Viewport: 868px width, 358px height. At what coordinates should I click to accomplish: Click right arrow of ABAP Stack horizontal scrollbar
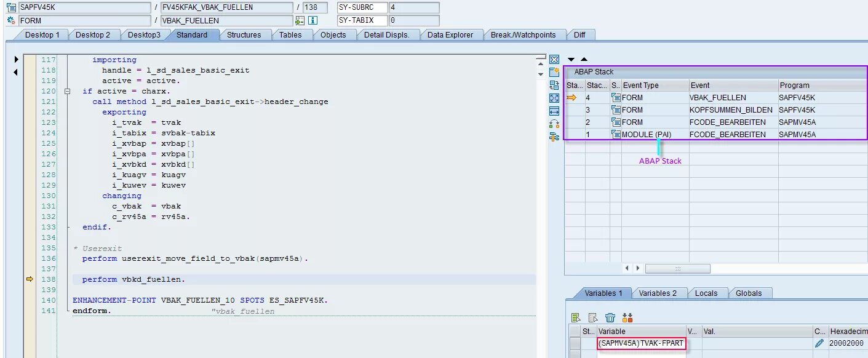(638, 268)
